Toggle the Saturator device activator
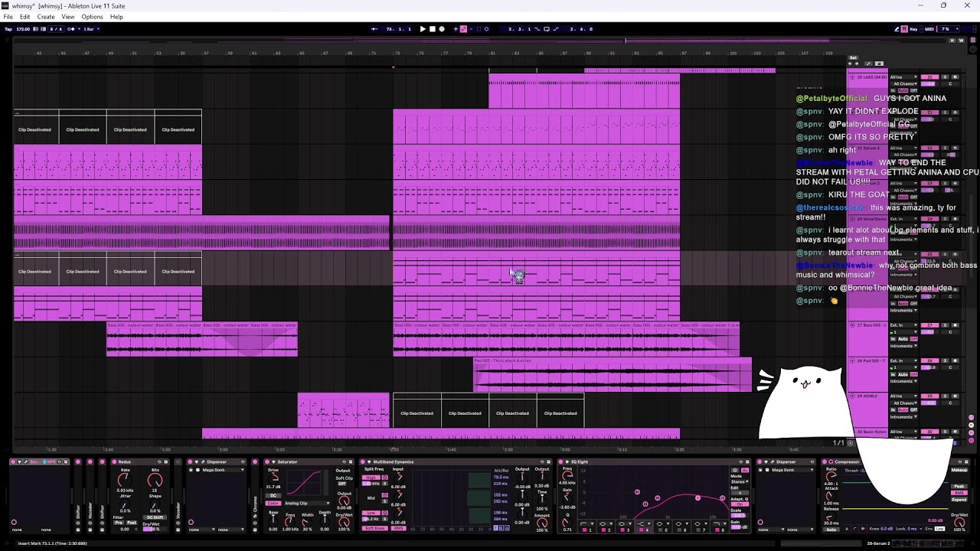The height and width of the screenshot is (551, 980). (267, 461)
